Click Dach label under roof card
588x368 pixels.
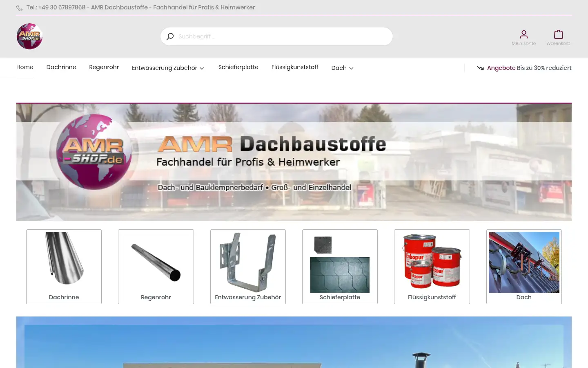(524, 297)
